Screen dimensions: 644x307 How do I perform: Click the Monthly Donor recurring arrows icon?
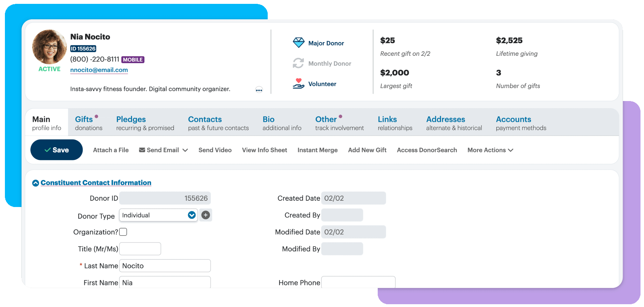(298, 63)
